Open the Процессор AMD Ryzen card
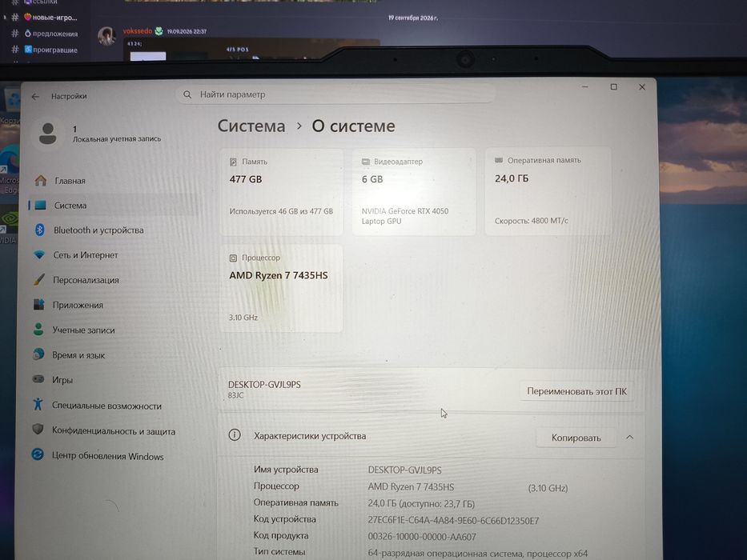 (x=281, y=289)
